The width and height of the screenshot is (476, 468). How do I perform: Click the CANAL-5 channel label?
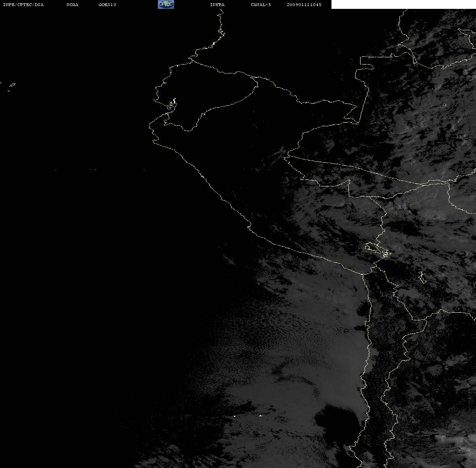tap(261, 4)
